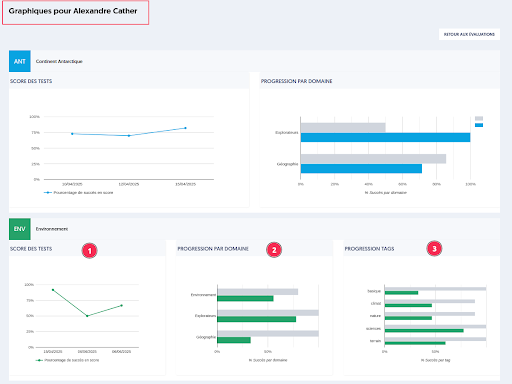Image resolution: width=512 pixels, height=384 pixels.
Task: Click the green ENV course badge
Action: (x=20, y=229)
